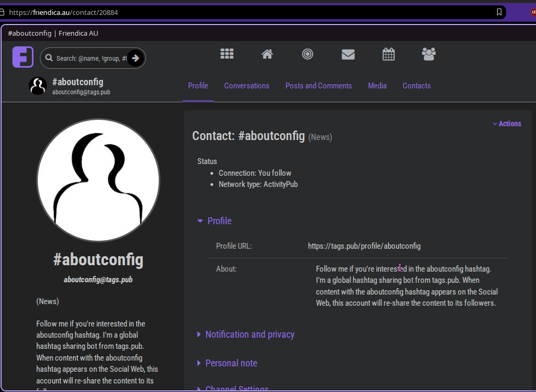536x392 pixels.
Task: Open contacts people icon
Action: (x=428, y=54)
